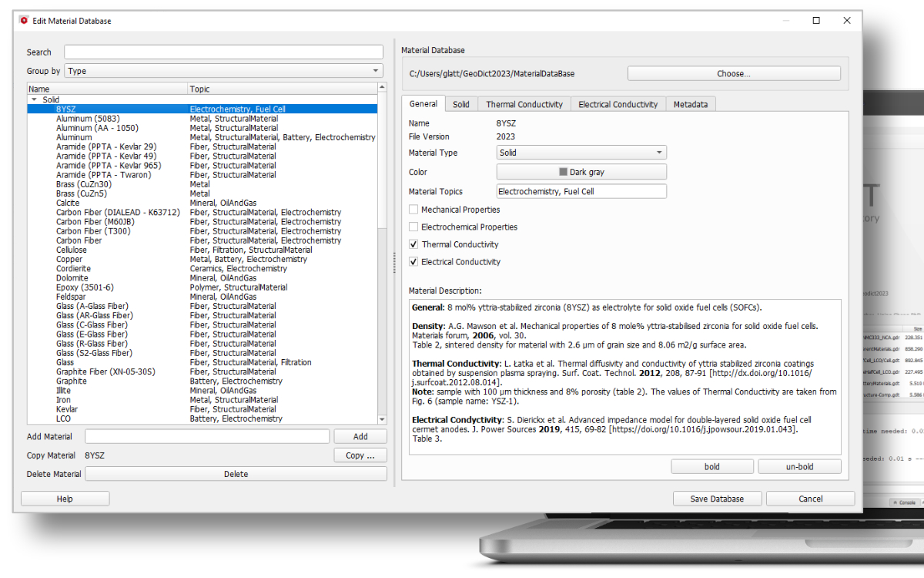Image resolution: width=924 pixels, height=578 pixels.
Task: Open the Material Type dropdown
Action: point(581,153)
